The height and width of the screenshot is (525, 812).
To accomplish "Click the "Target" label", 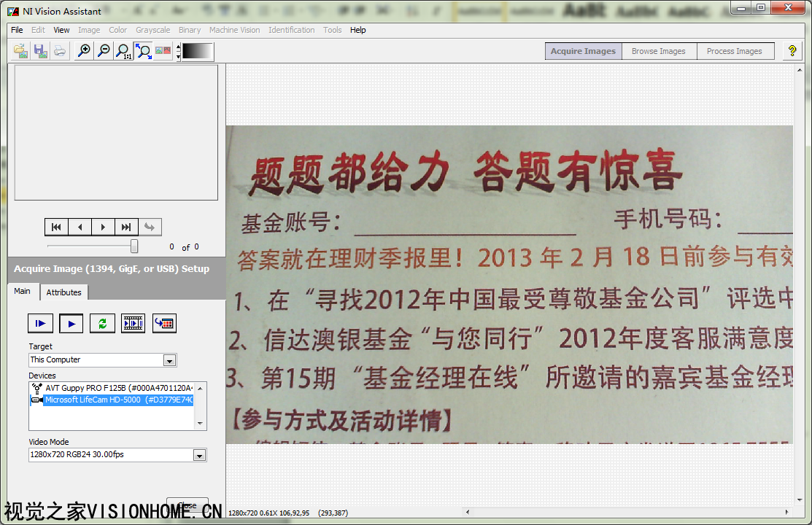I will (40, 346).
